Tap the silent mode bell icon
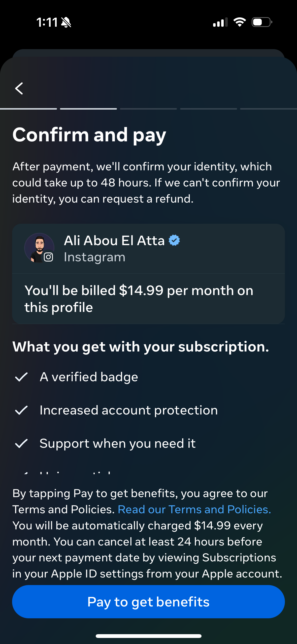297x644 pixels. click(66, 22)
